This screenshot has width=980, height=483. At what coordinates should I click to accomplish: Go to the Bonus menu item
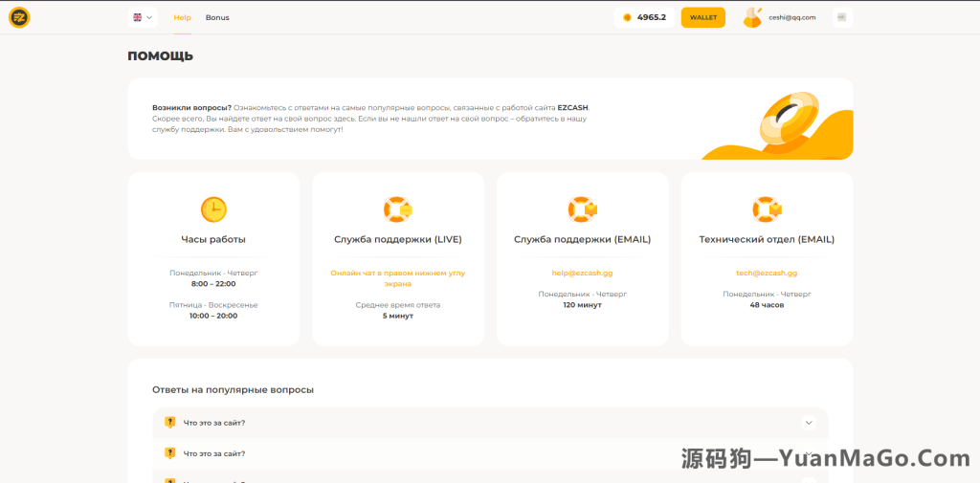pyautogui.click(x=217, y=17)
